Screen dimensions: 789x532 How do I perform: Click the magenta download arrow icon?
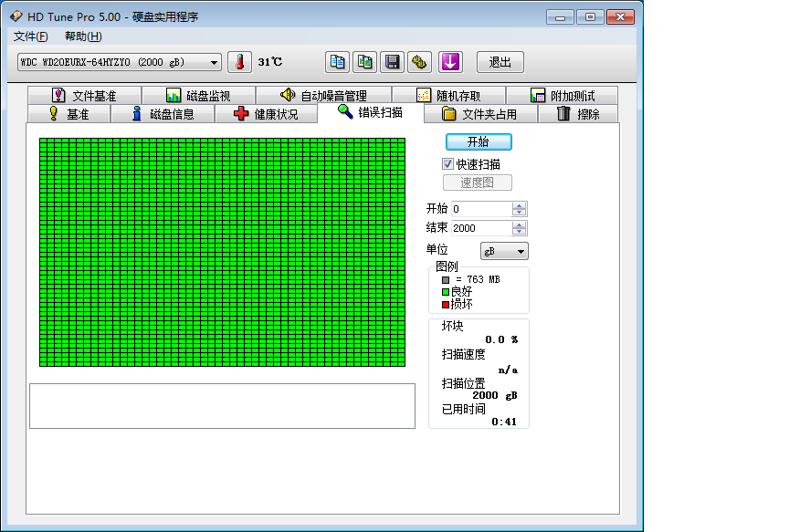point(450,62)
